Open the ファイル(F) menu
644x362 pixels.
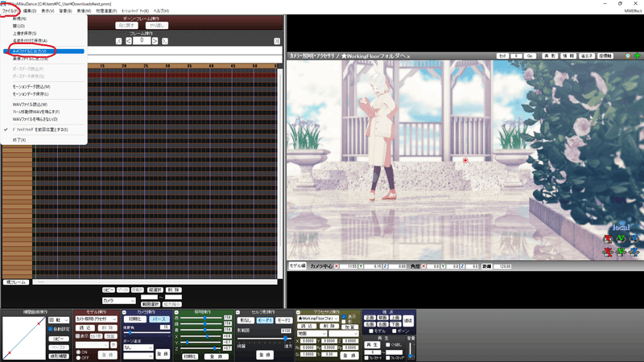point(10,10)
